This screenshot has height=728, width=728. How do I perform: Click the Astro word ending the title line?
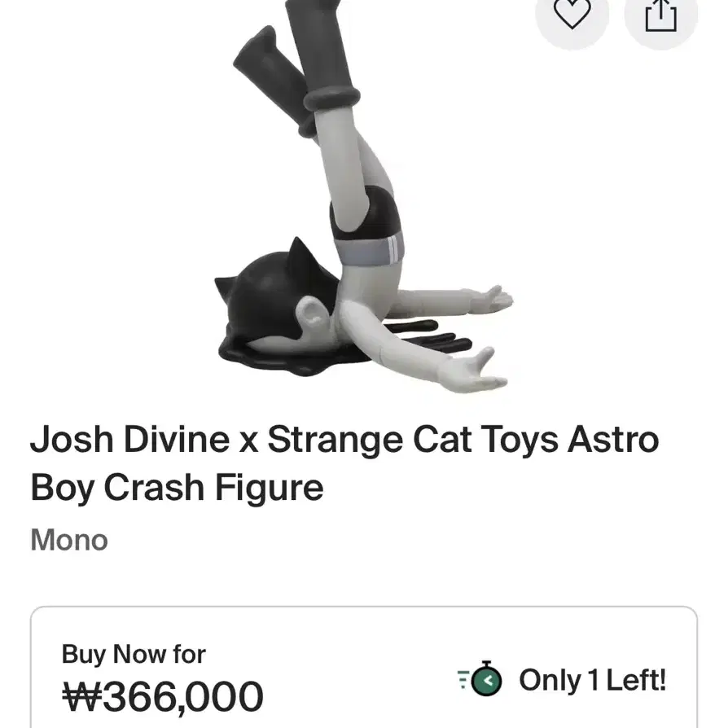(613, 439)
